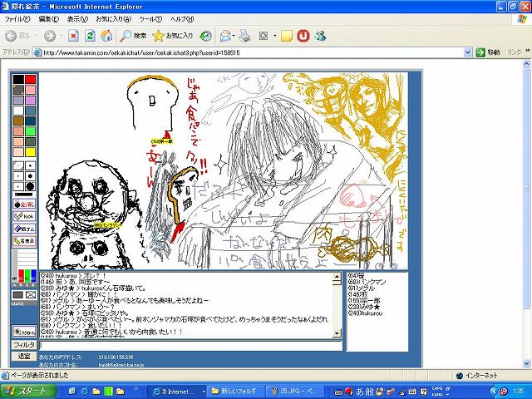Stop page loading with red X icon

pyautogui.click(x=73, y=36)
